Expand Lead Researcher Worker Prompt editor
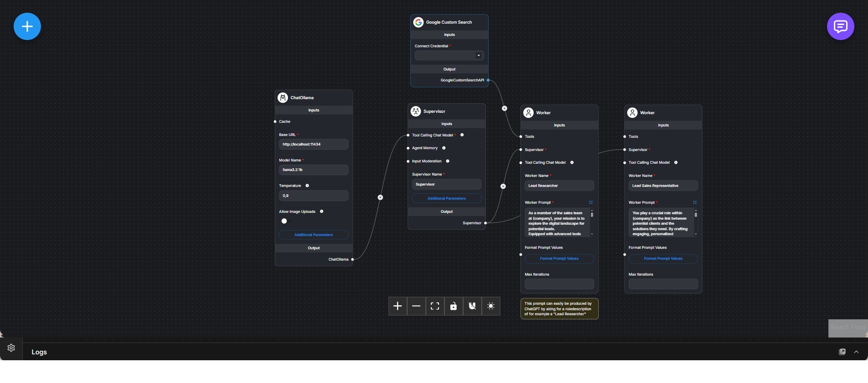868x383 pixels. coord(591,202)
